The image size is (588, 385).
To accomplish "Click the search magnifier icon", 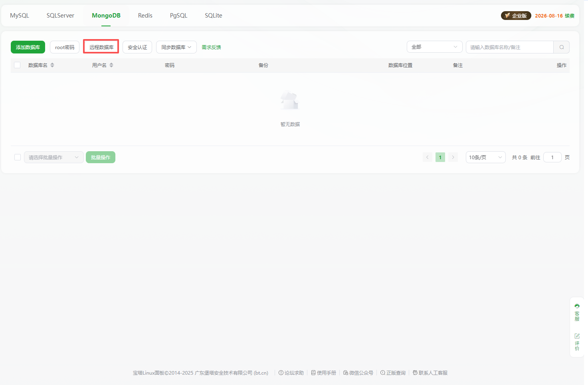I will [x=561, y=47].
